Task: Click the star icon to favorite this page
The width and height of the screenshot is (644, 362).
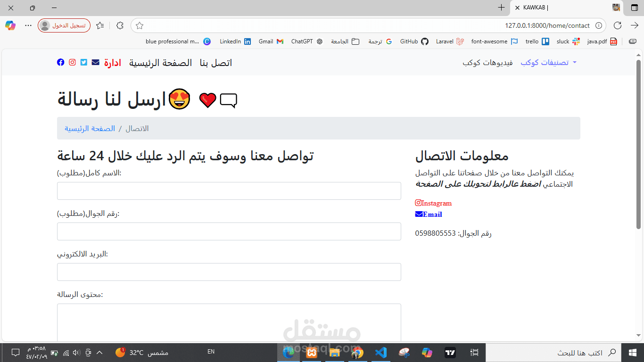Action: [x=140, y=25]
